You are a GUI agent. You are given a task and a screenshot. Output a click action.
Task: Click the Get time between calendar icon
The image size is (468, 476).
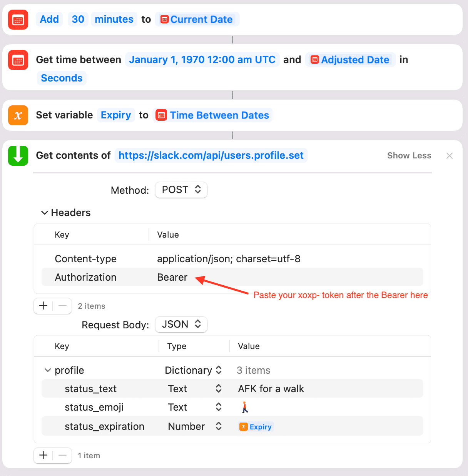tap(18, 60)
